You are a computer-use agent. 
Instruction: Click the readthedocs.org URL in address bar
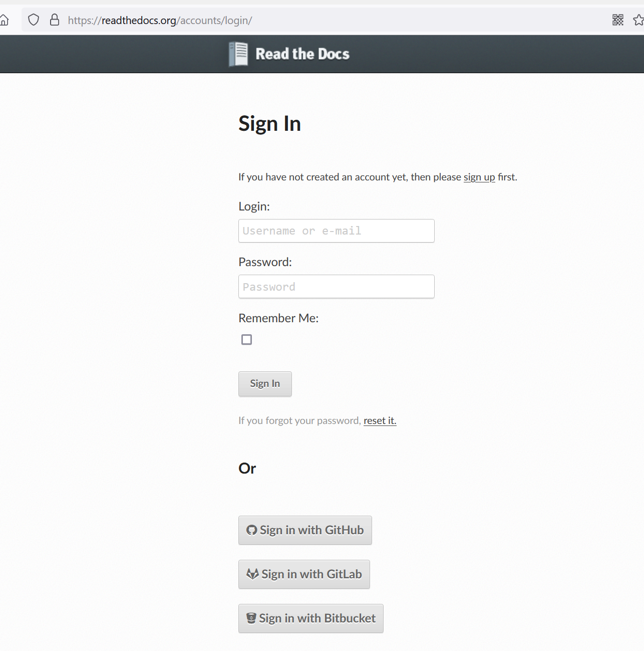pyautogui.click(x=160, y=20)
